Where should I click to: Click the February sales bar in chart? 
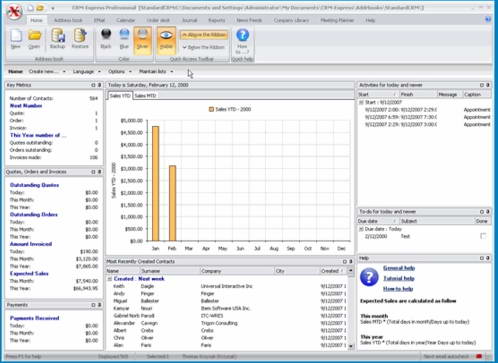point(172,203)
